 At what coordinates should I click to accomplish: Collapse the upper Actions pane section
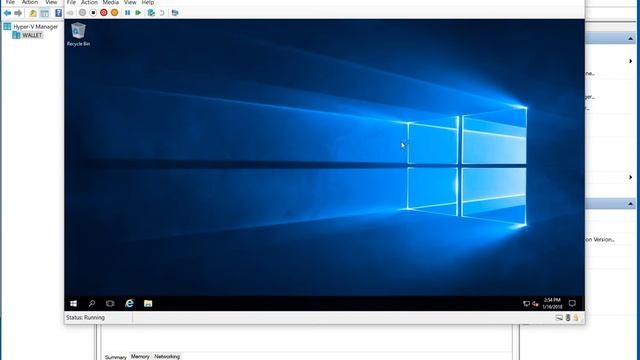pos(630,39)
